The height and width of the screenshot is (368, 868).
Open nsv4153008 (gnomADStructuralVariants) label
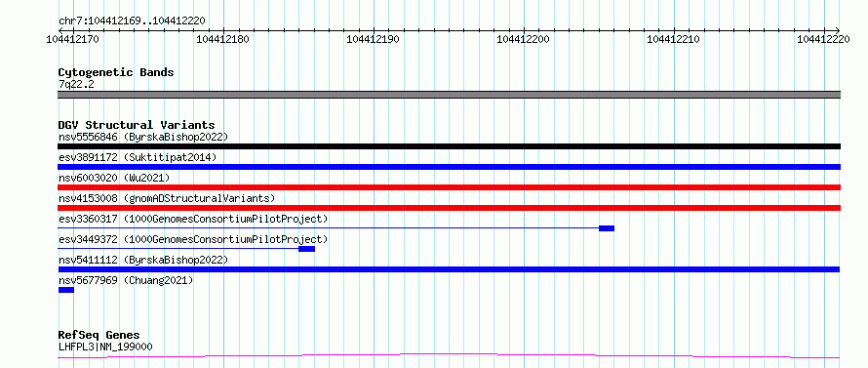(x=167, y=198)
